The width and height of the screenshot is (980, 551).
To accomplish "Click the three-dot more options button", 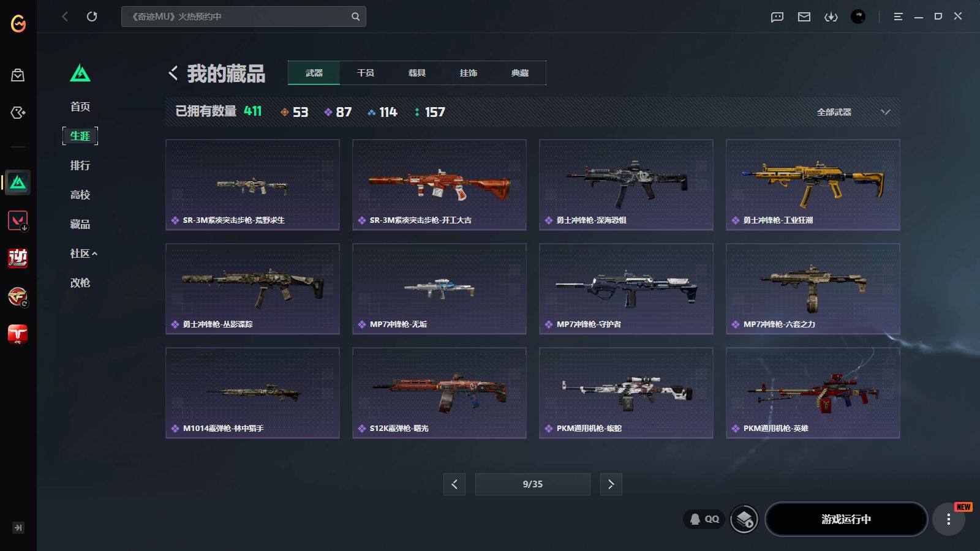I will point(948,519).
